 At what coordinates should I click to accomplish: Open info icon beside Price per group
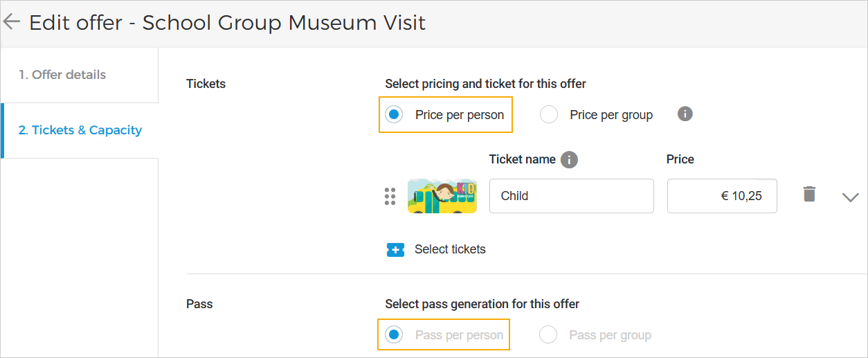tap(685, 114)
